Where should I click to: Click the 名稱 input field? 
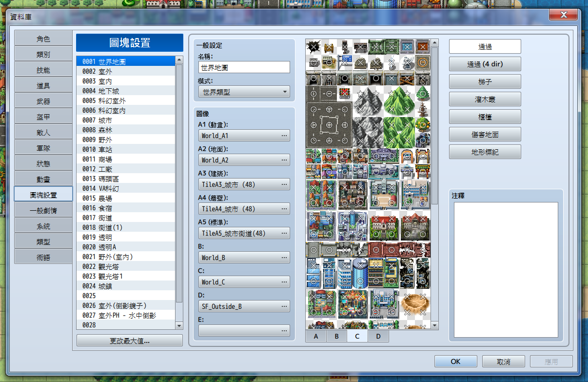point(244,67)
